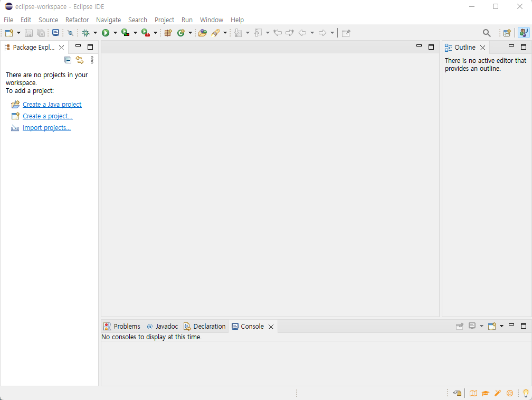This screenshot has height=400, width=532.
Task: Open the Project menu
Action: [164, 20]
